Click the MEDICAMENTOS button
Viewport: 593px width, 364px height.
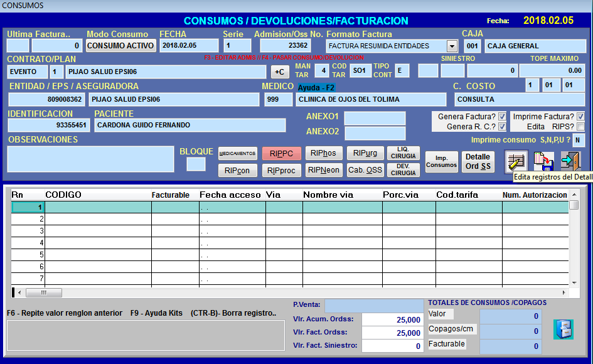(237, 153)
